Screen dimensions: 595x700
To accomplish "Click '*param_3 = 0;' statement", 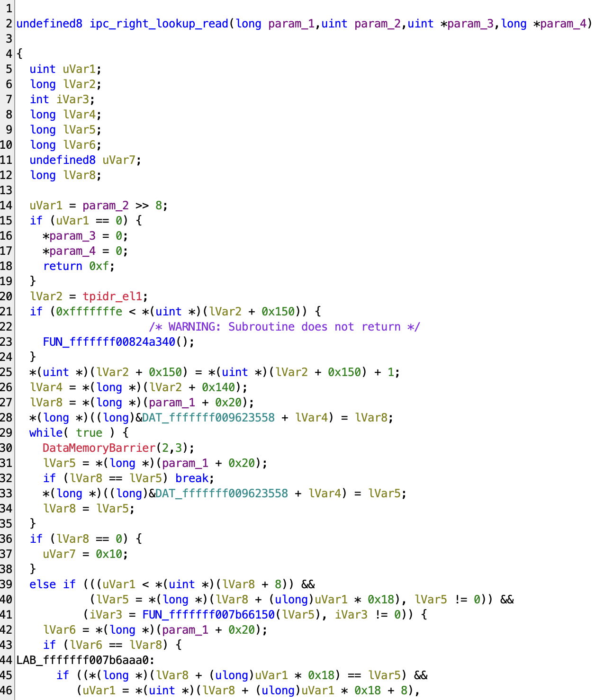I will point(85,236).
